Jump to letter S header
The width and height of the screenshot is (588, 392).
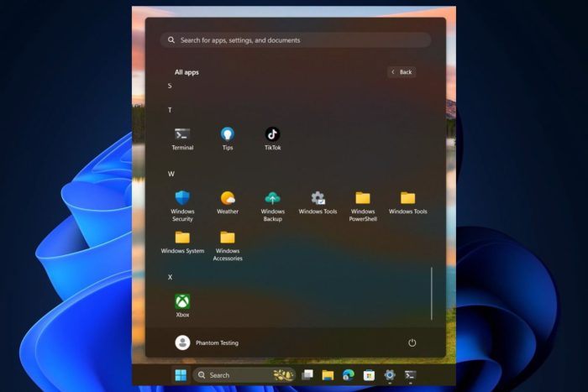(x=170, y=86)
